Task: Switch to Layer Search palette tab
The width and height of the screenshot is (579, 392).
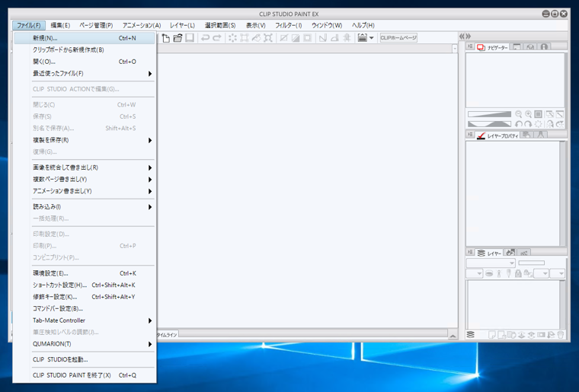Action: [x=527, y=135]
